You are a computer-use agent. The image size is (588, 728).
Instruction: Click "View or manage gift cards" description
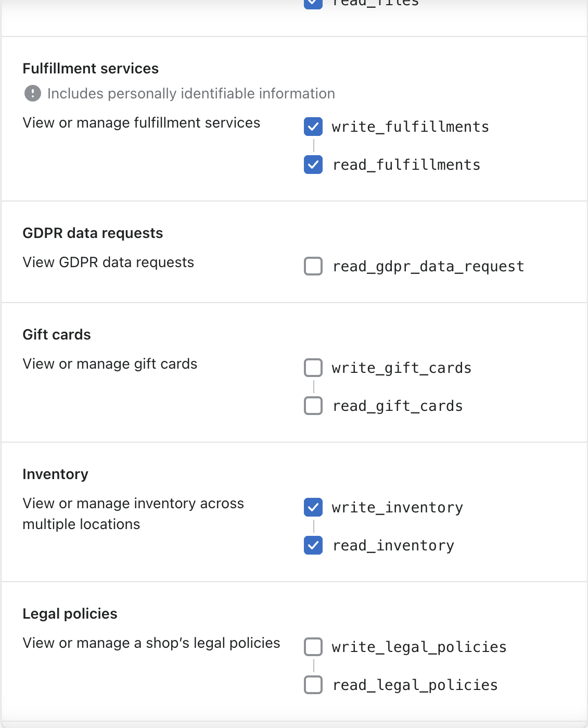tap(110, 364)
